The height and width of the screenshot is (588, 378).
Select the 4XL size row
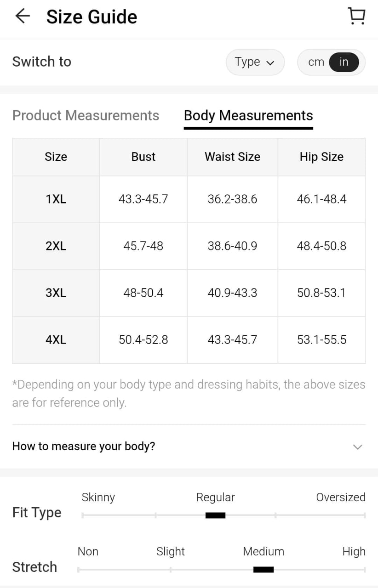(x=56, y=340)
